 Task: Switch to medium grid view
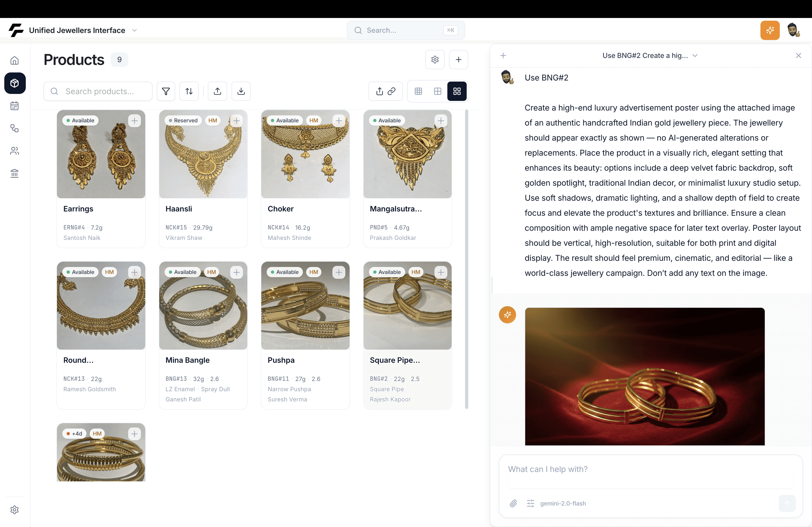coord(437,91)
